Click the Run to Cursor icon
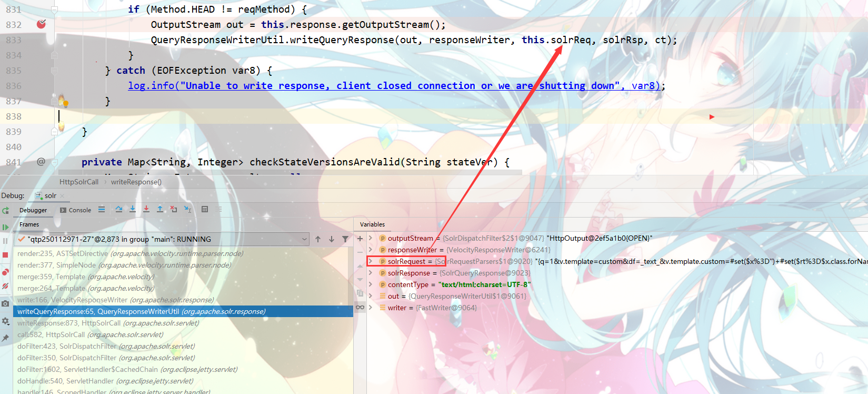Screen dimensions: 868x394 (x=187, y=209)
